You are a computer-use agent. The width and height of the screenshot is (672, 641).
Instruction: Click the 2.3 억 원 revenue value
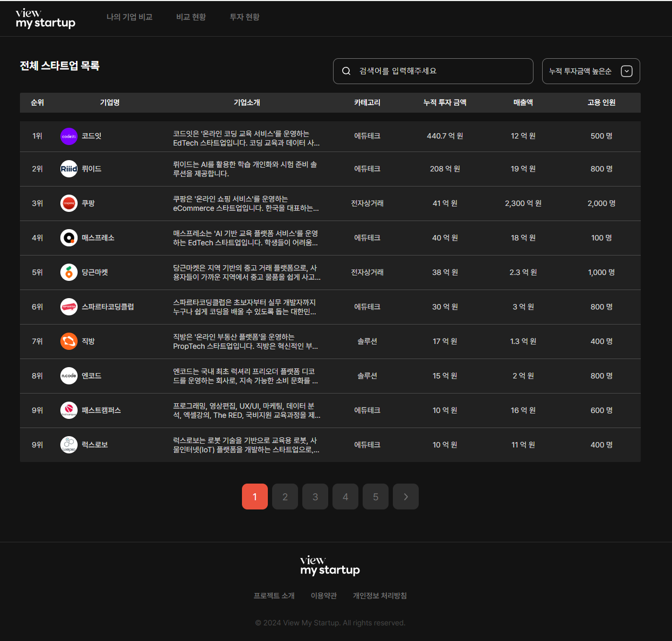(523, 272)
